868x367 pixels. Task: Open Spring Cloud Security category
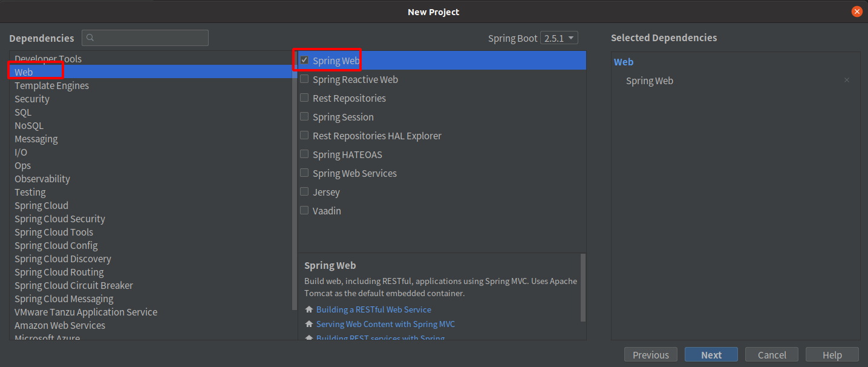(x=150, y=219)
